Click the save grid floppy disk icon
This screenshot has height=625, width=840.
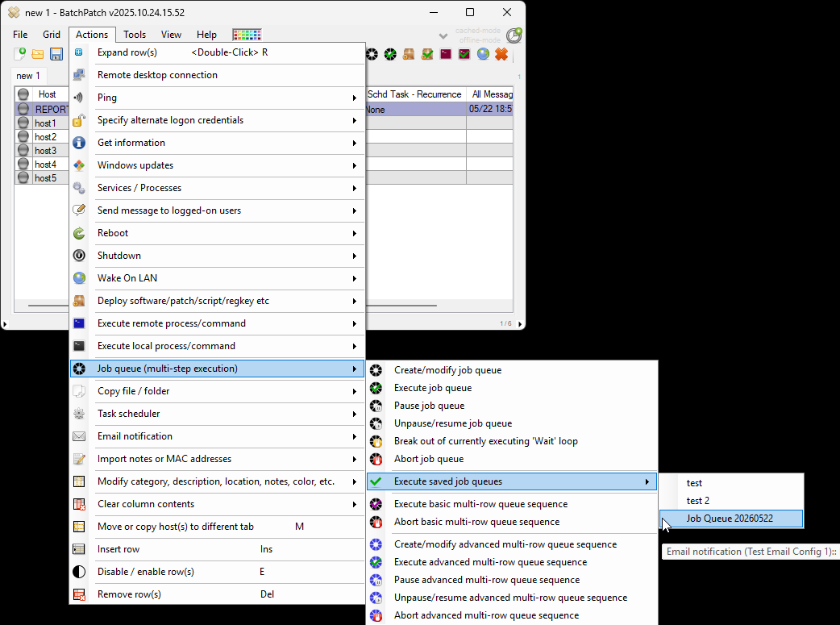56,53
